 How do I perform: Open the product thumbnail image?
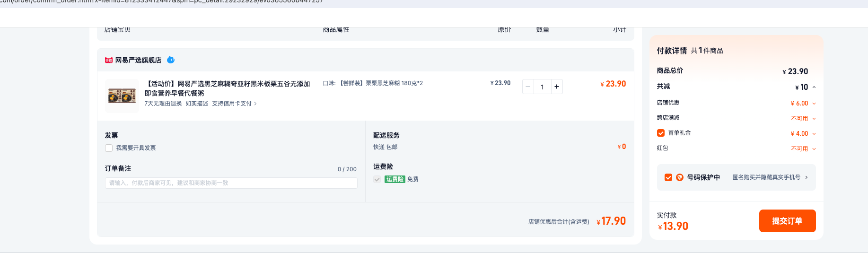tap(122, 96)
